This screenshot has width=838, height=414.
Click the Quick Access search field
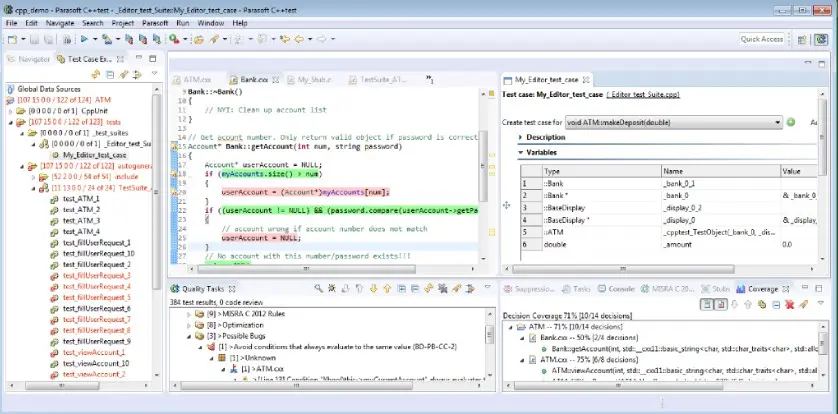[x=762, y=39]
